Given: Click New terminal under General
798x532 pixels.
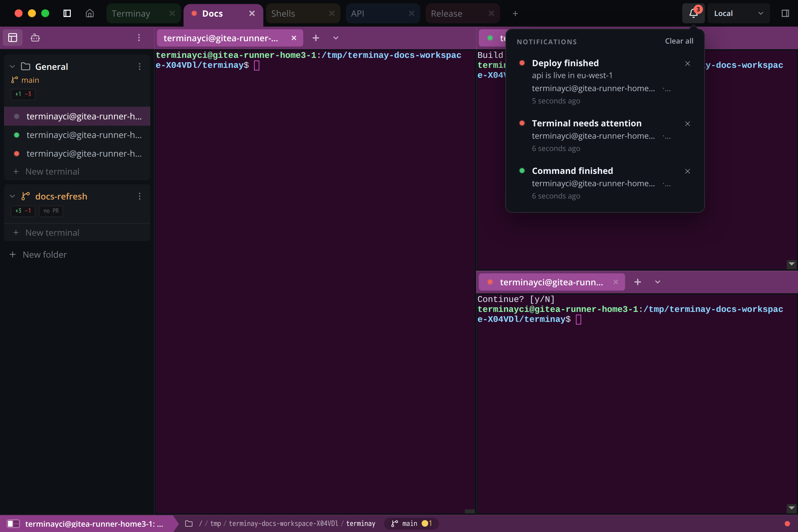Looking at the screenshot, I should tap(77, 171).
